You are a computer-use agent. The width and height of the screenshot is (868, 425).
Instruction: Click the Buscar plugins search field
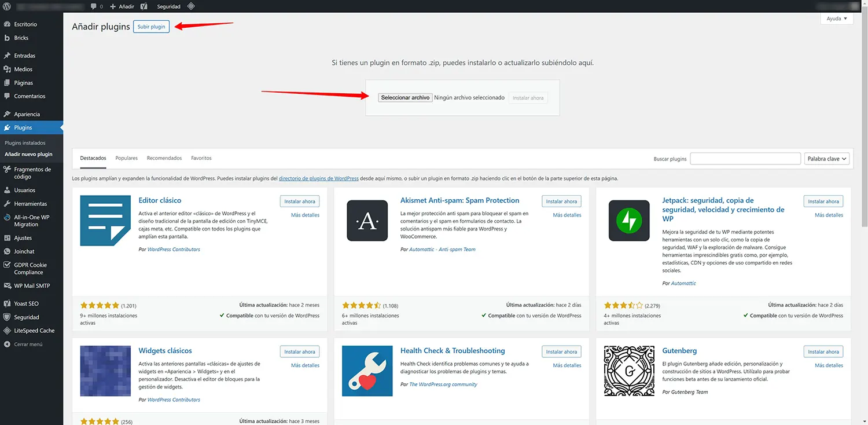745,158
